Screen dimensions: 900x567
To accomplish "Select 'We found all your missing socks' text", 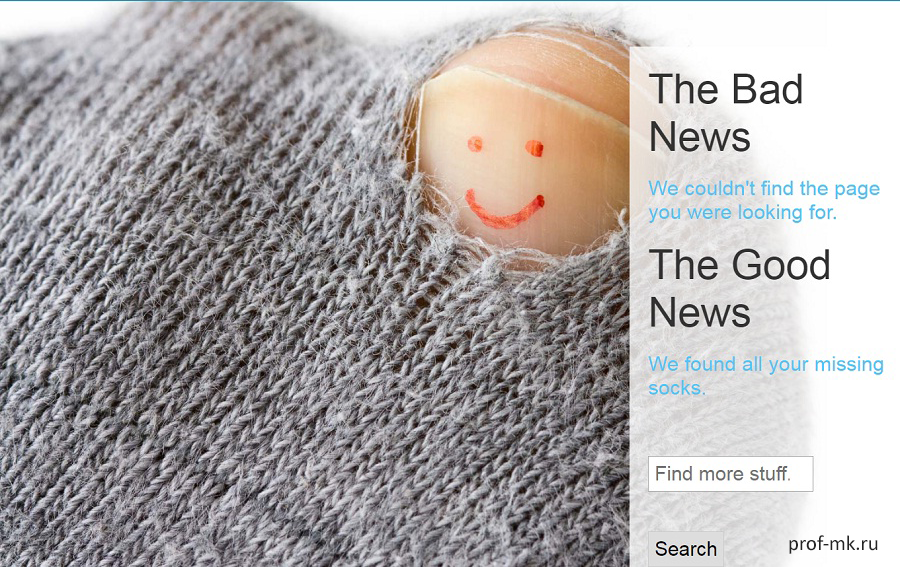I will point(766,376).
